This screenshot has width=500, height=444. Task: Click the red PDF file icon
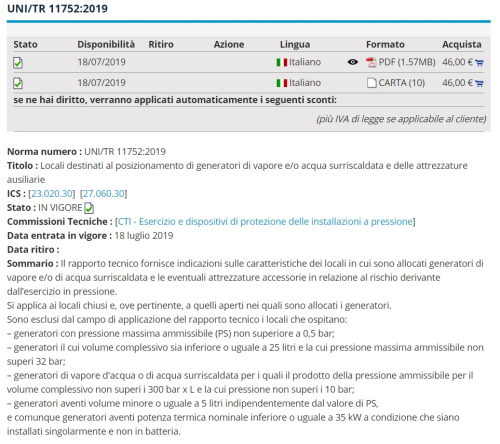(x=371, y=62)
